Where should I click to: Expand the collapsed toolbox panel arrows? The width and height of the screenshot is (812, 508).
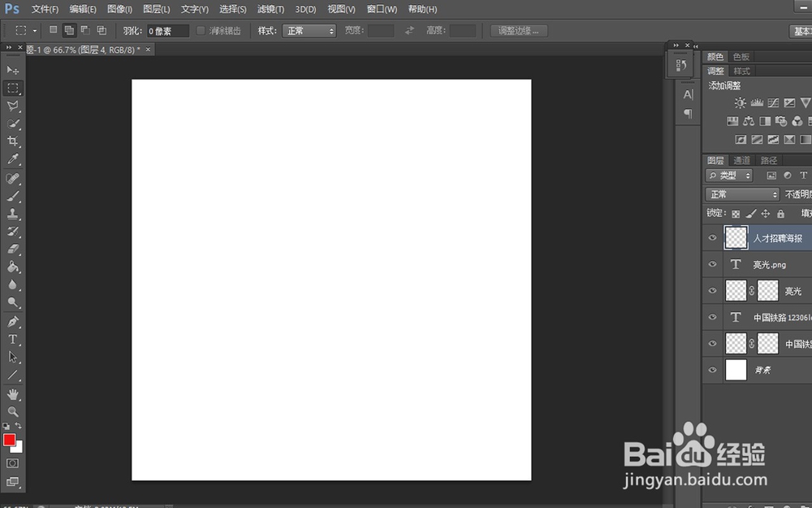coord(9,47)
